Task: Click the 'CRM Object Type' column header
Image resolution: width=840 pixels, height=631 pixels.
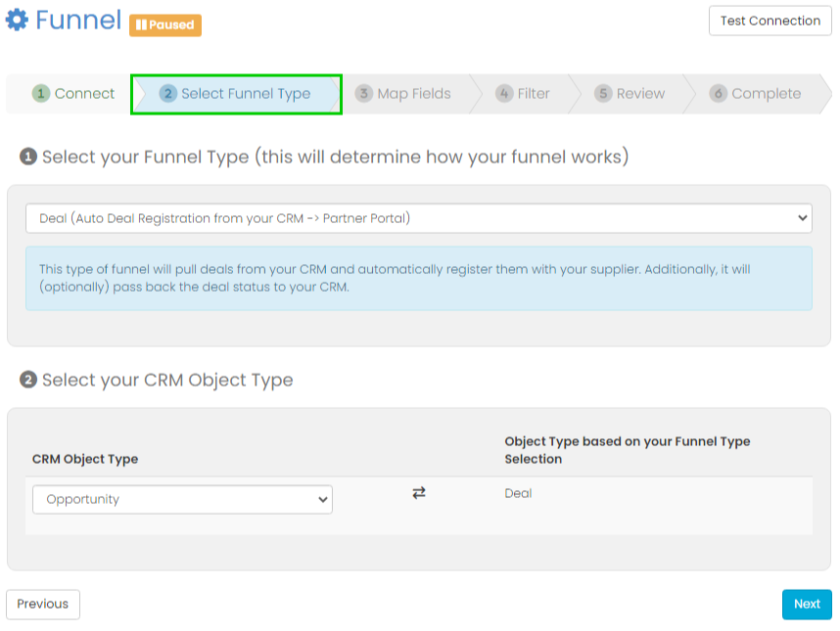Action: [85, 459]
